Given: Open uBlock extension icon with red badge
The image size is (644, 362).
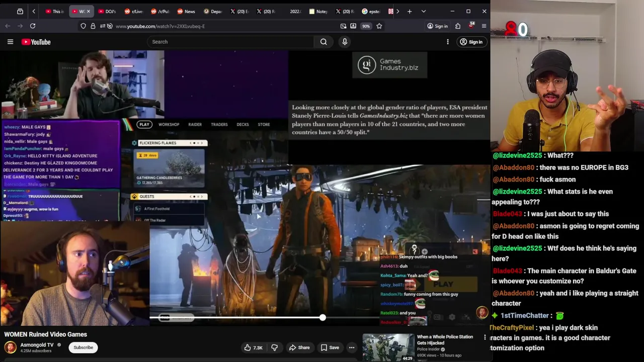Looking at the screenshot, I should 471,25.
